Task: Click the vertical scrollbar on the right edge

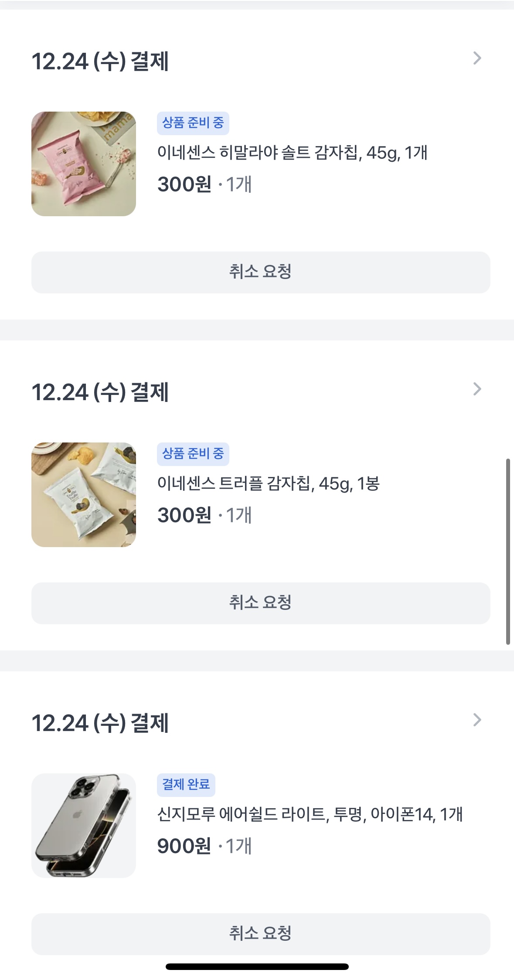Action: coord(508,551)
